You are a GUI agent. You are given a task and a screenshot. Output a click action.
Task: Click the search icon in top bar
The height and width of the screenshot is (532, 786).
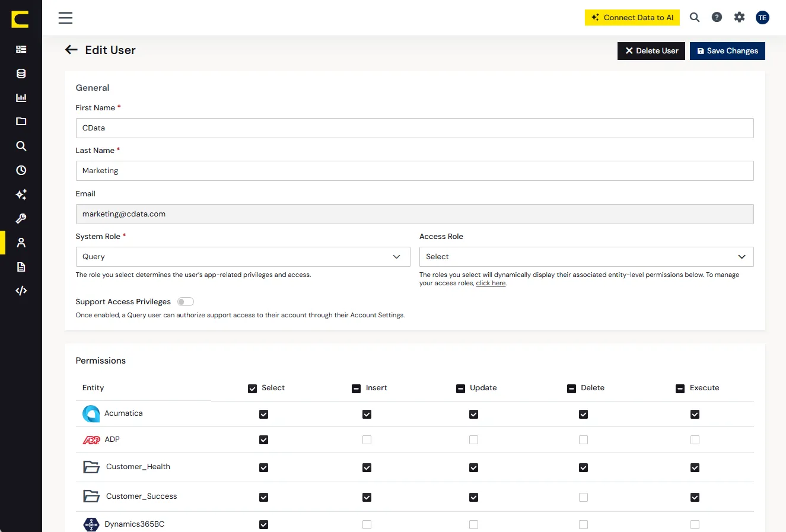pyautogui.click(x=695, y=17)
